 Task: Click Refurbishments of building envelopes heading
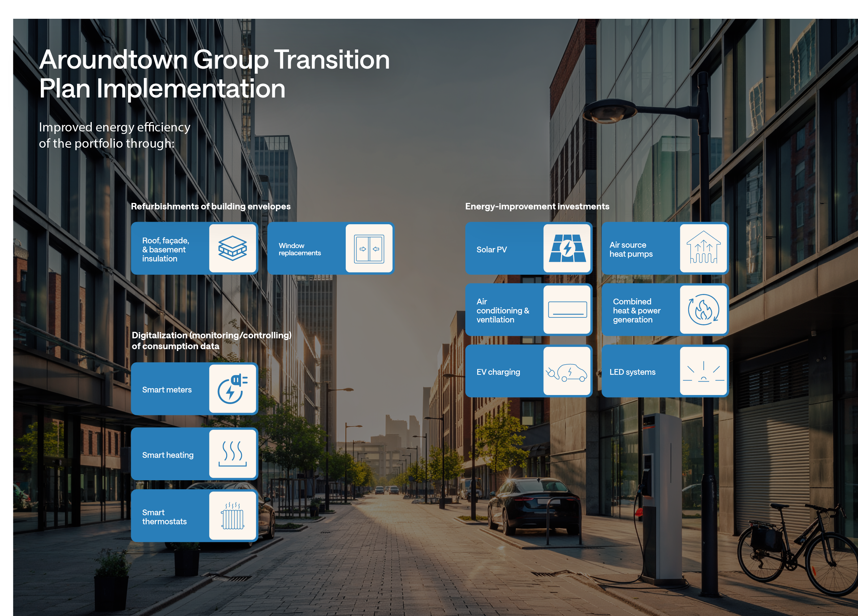point(210,206)
